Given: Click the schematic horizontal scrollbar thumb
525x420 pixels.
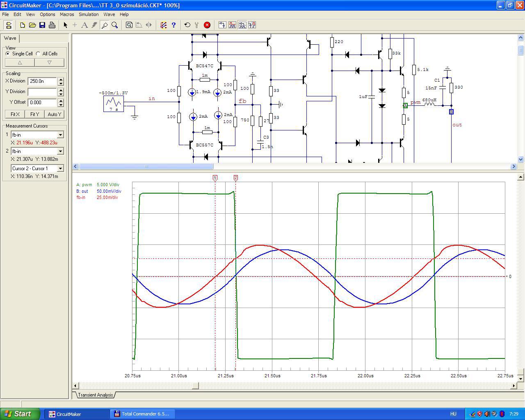Looking at the screenshot, I should pyautogui.click(x=146, y=167).
